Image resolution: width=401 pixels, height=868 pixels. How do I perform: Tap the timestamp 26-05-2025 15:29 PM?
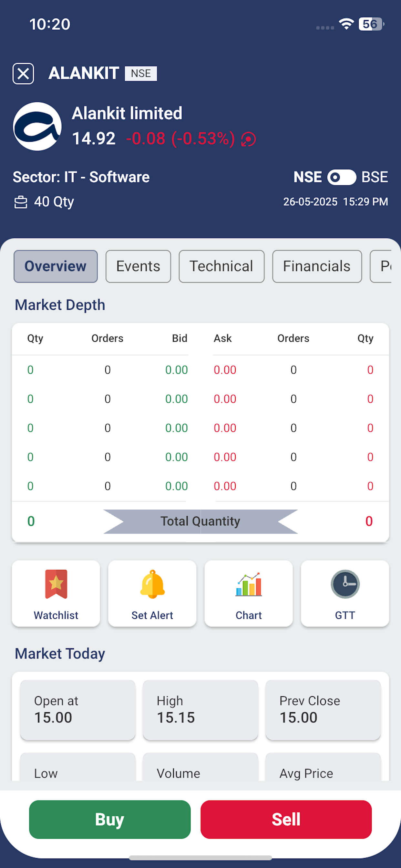(x=336, y=202)
